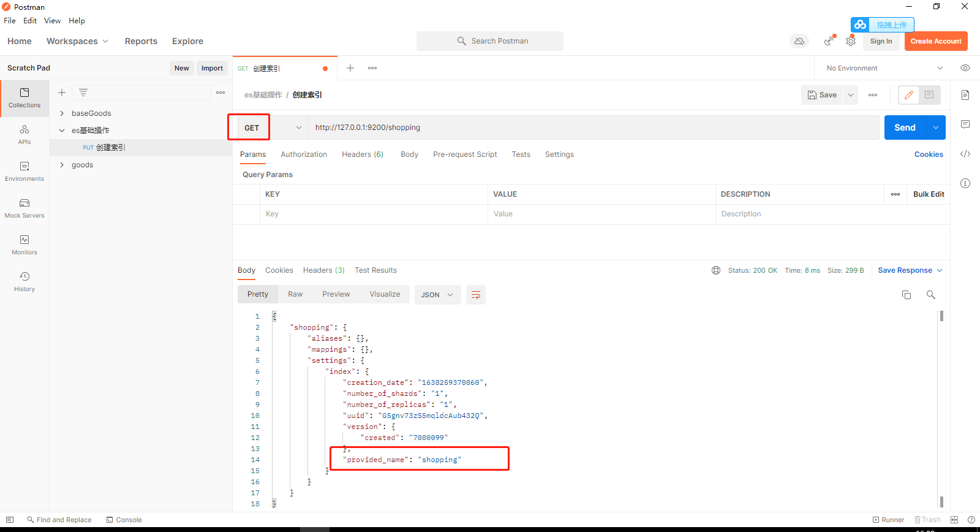Screen dimensions: 980x532
Task: Click the environment quick look eye icon
Action: click(965, 68)
